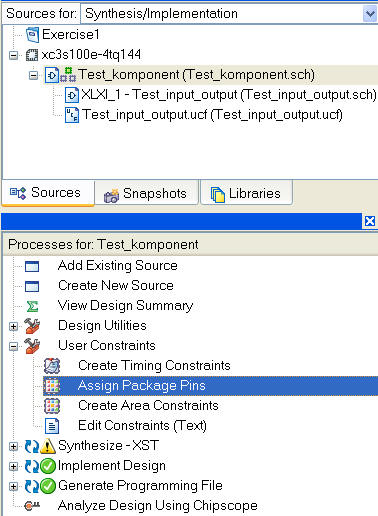Click the Exercise1 project icon
378x516 pixels.
click(x=33, y=35)
